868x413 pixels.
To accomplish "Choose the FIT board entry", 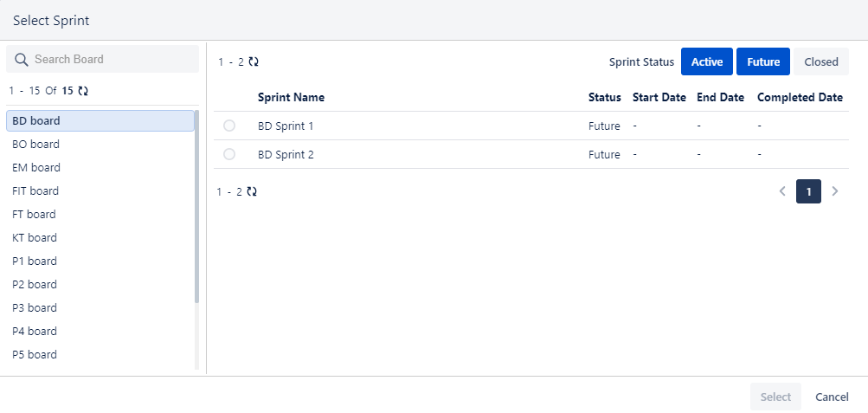I will tap(36, 191).
